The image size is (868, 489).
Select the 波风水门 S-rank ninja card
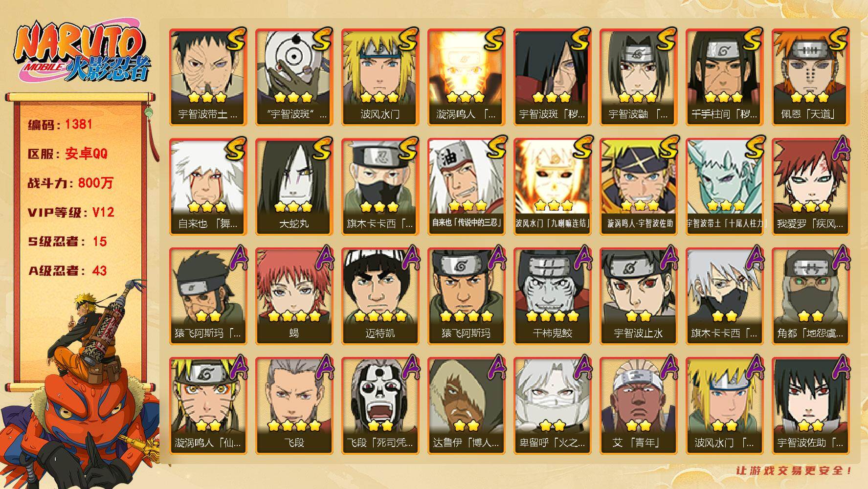tap(380, 77)
